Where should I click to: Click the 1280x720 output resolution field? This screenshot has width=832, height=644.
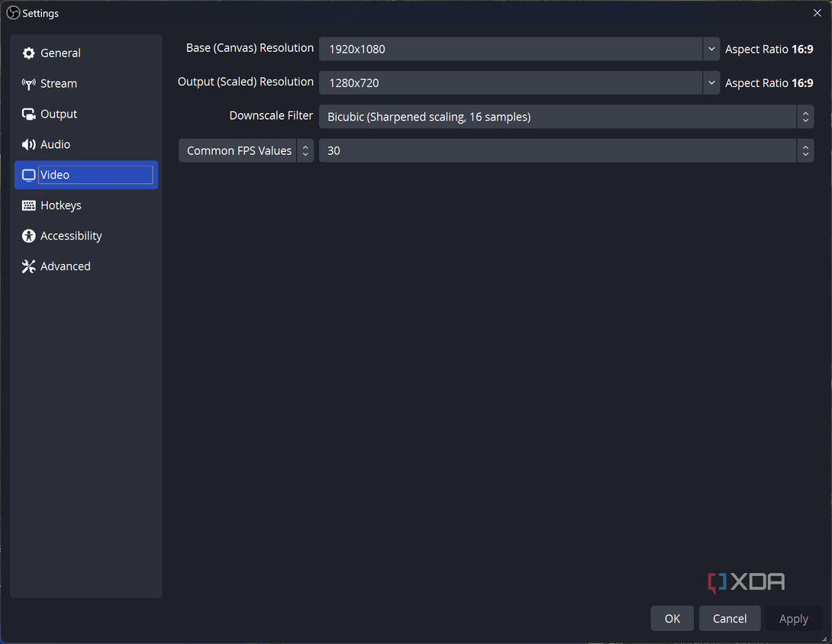click(511, 82)
